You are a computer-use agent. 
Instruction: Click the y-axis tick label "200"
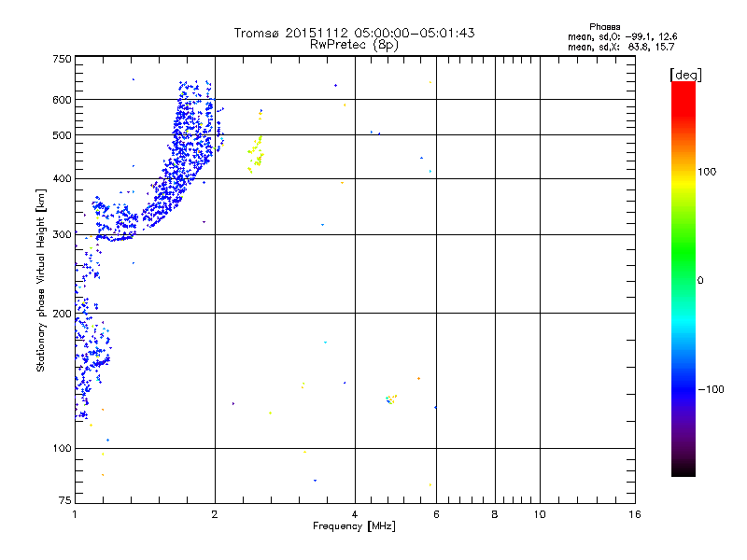(x=63, y=314)
